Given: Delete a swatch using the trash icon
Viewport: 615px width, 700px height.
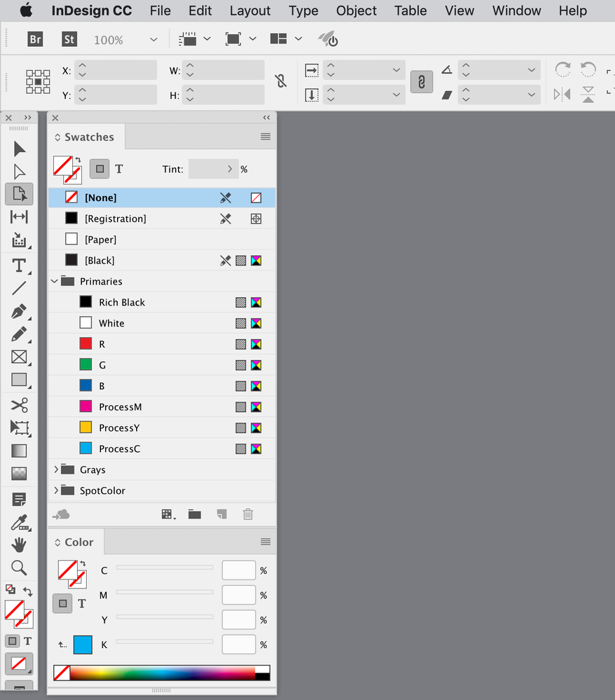Looking at the screenshot, I should (x=248, y=514).
